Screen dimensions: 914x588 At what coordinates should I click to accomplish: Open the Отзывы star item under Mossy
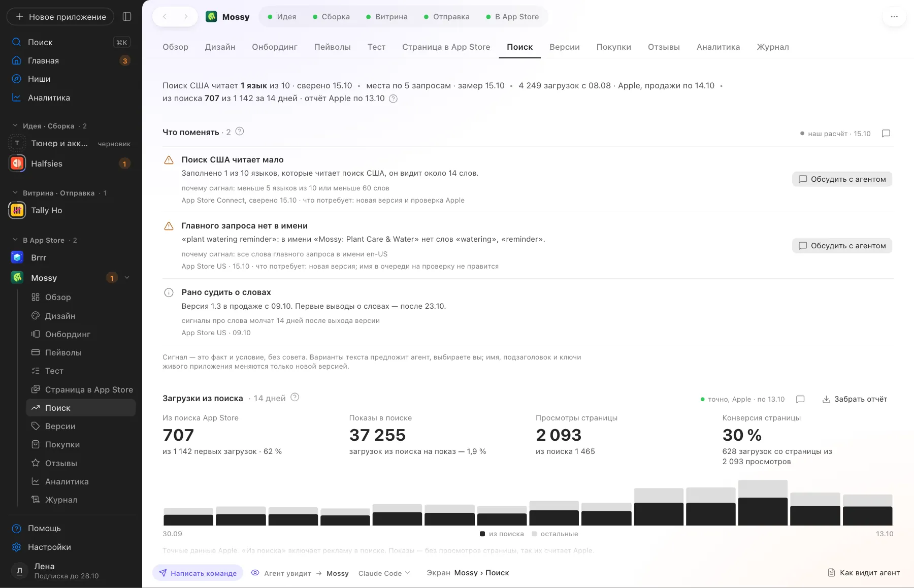(81, 463)
